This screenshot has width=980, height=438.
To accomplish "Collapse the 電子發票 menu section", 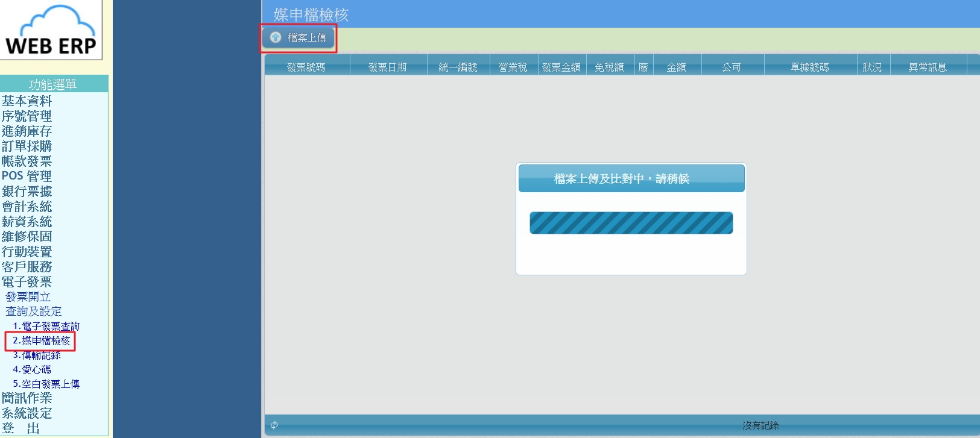I will pyautogui.click(x=27, y=282).
